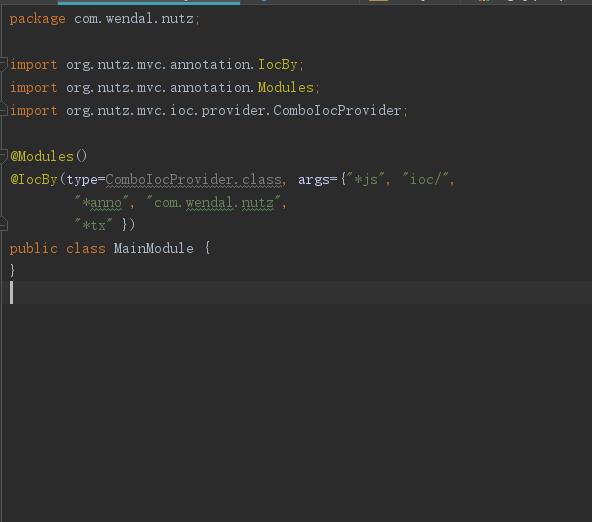Screen dimensions: 592x522
Task: Click the MainModule class name
Action: (x=154, y=248)
